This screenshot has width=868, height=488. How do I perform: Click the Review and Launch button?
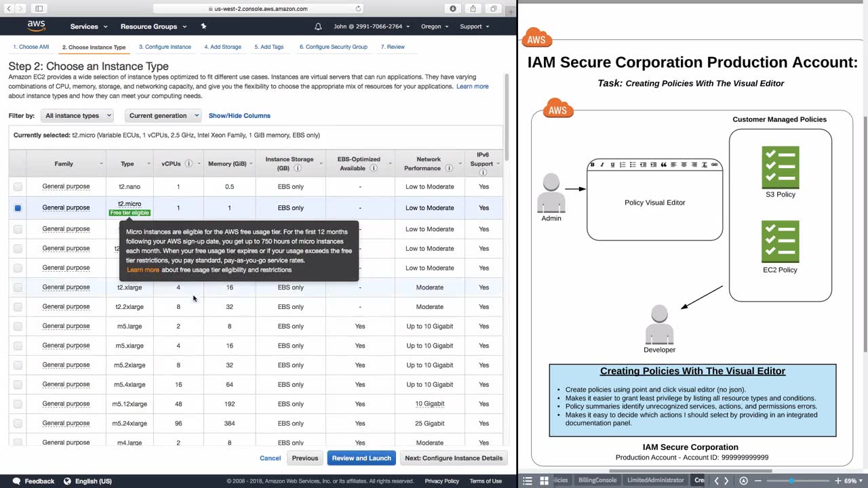[x=361, y=458]
